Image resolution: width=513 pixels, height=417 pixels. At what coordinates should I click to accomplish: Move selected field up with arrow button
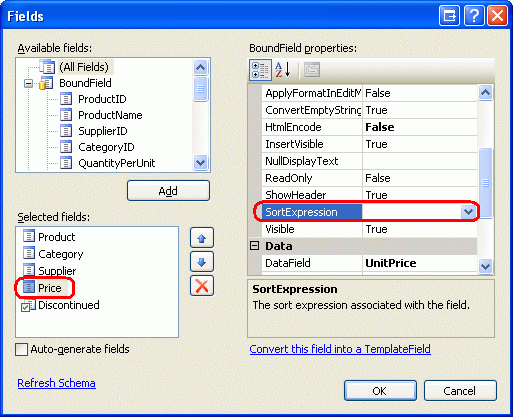click(202, 238)
